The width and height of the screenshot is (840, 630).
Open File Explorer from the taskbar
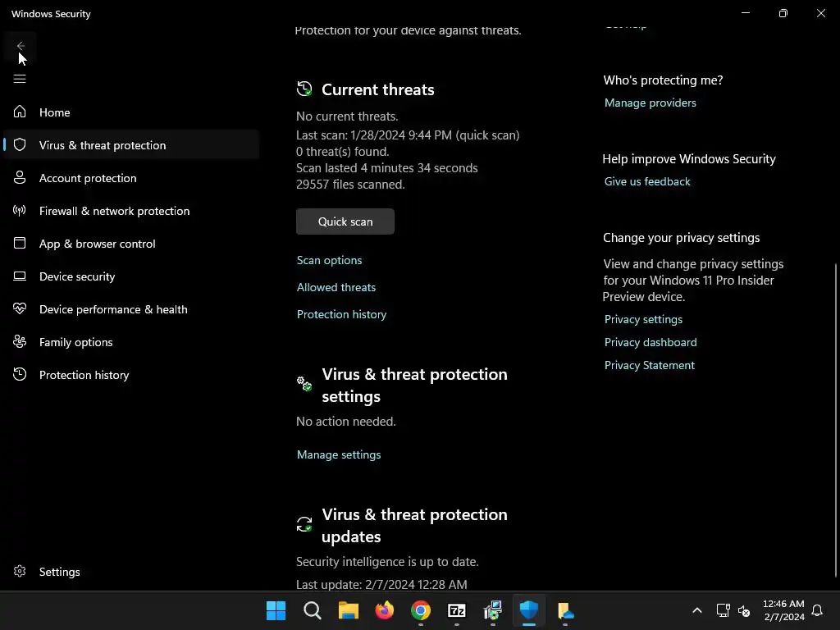coord(348,610)
